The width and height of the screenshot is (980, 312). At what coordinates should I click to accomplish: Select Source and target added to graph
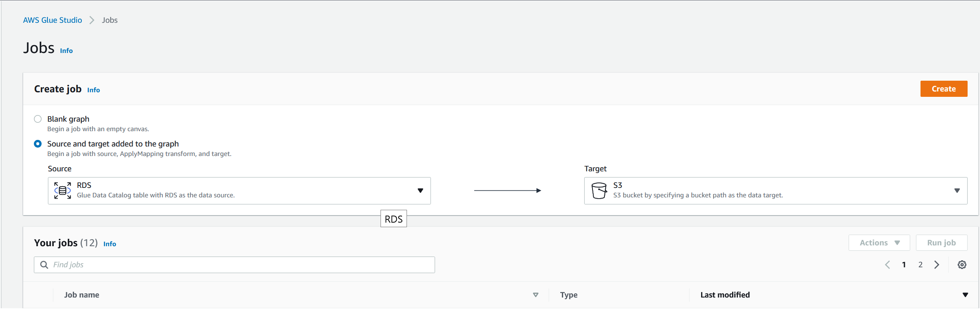[x=38, y=144]
